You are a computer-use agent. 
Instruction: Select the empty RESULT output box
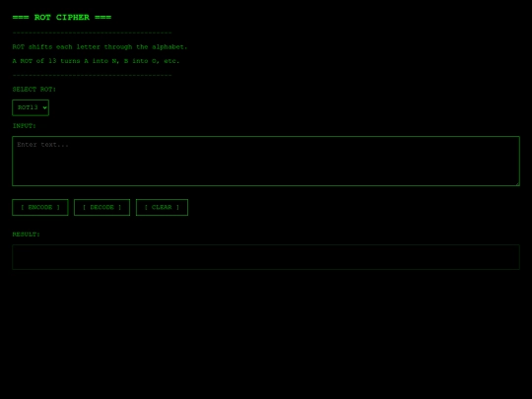tap(266, 257)
